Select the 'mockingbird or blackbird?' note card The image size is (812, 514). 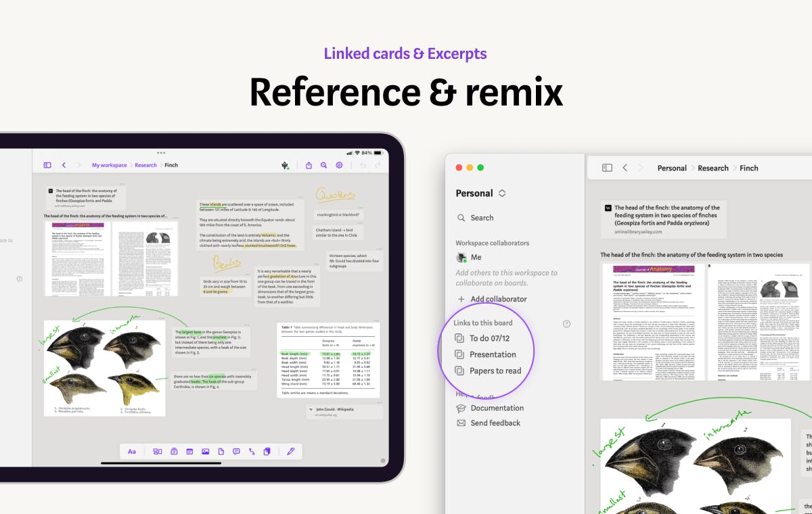click(x=340, y=215)
